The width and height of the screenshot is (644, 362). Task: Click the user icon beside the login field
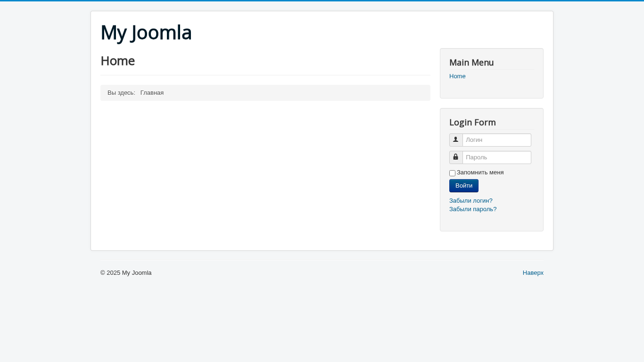point(456,140)
